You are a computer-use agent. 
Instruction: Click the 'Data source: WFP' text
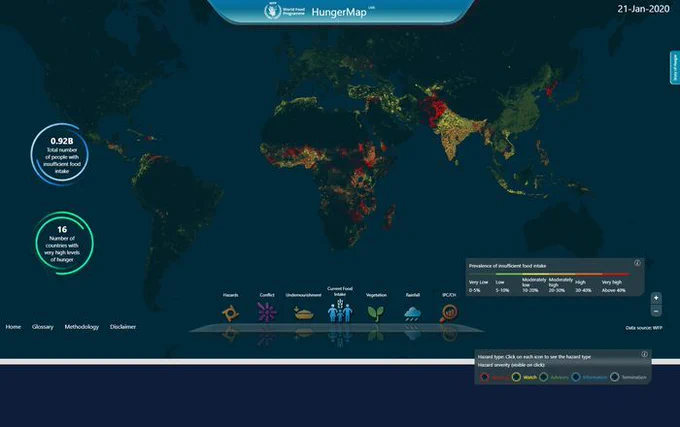(x=644, y=328)
